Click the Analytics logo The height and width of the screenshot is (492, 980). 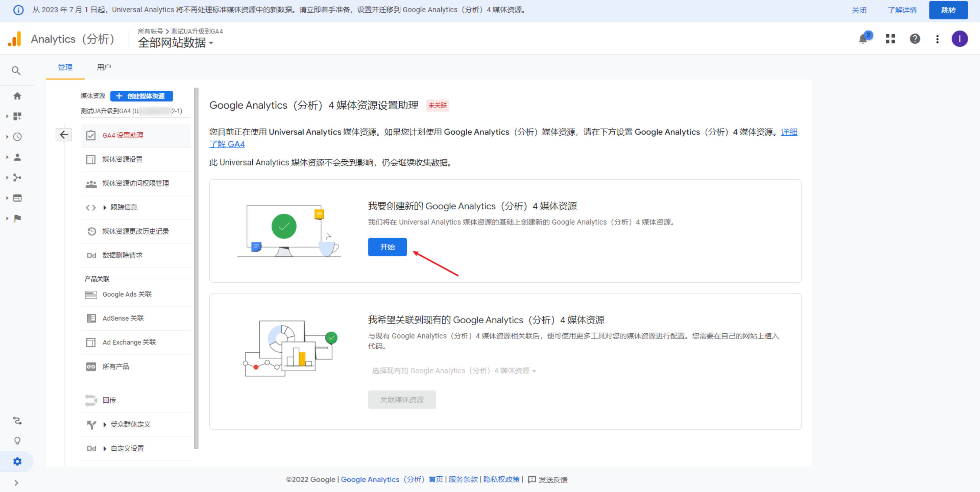tap(14, 39)
